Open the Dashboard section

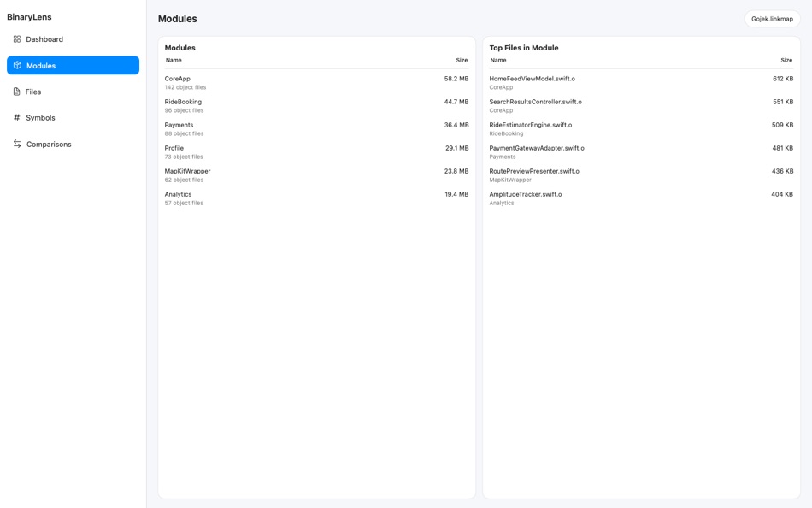point(43,38)
